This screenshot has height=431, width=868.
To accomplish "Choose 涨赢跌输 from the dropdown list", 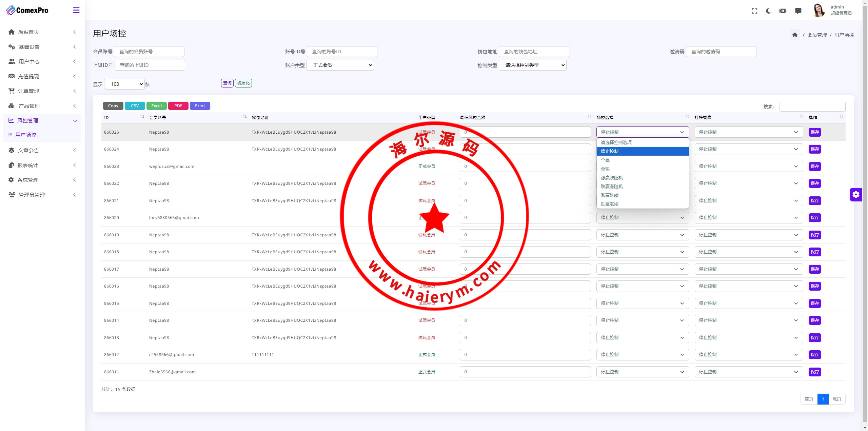I will (x=610, y=195).
